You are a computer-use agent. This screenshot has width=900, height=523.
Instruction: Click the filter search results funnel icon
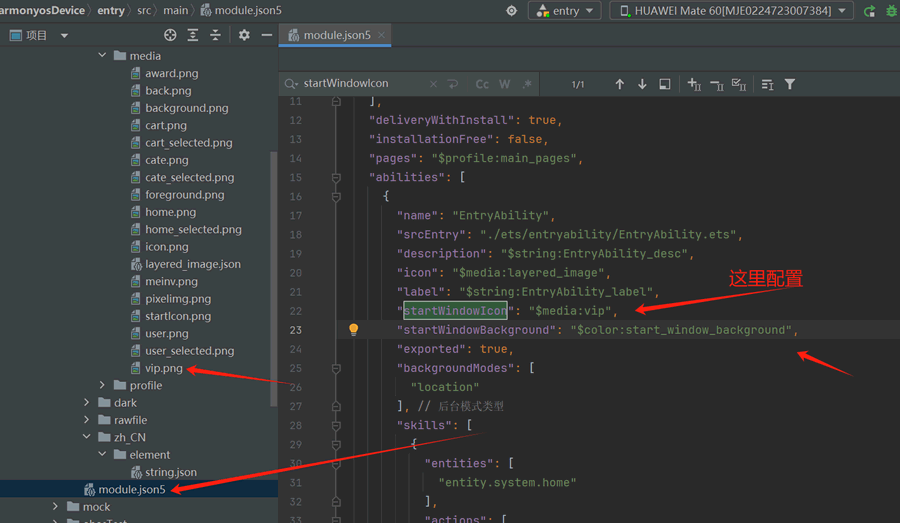point(790,84)
